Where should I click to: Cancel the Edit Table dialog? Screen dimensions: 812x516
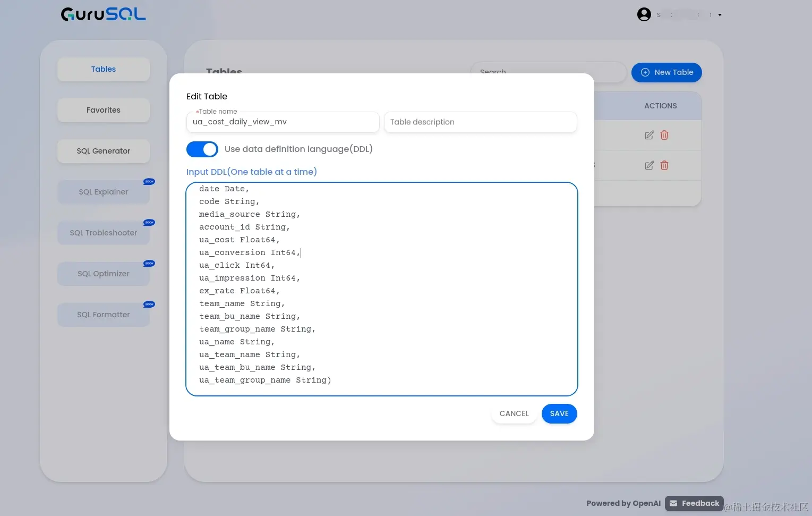pyautogui.click(x=514, y=413)
